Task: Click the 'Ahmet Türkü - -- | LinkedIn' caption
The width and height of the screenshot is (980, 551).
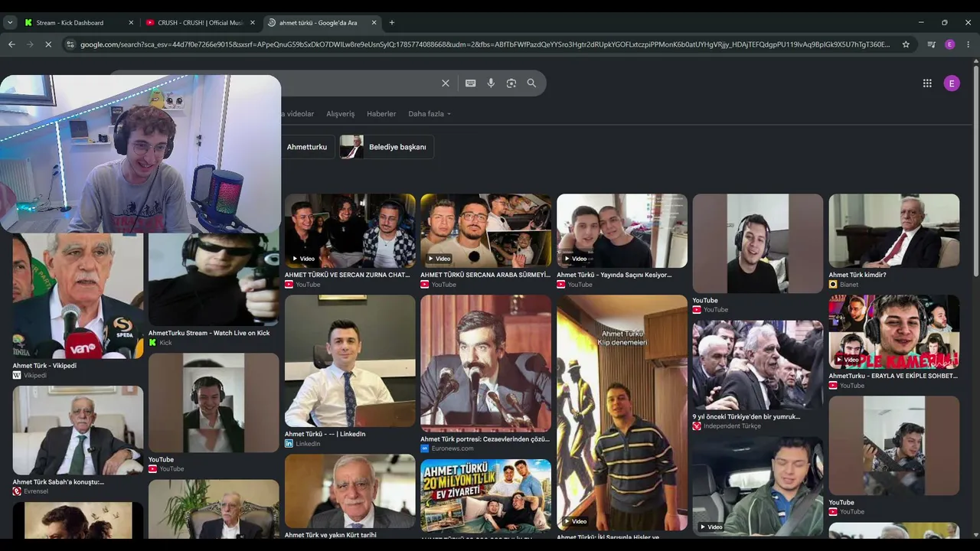Action: tap(325, 434)
